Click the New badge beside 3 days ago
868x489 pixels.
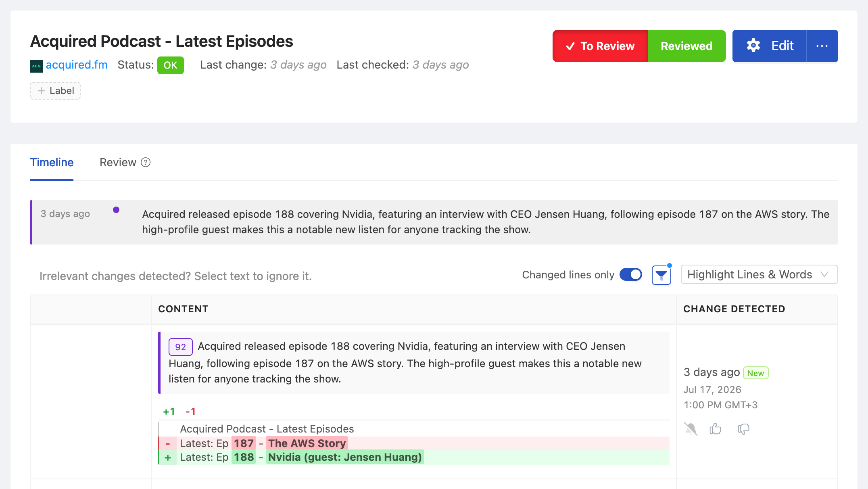[755, 373]
